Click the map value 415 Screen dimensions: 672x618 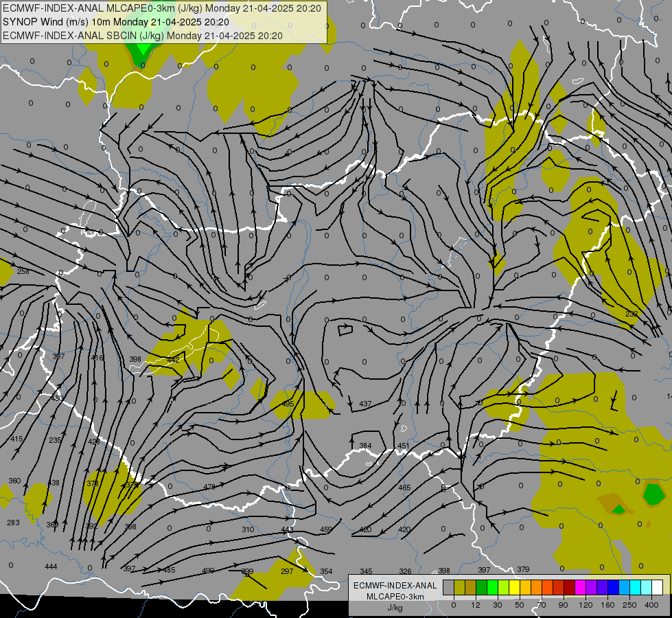[16, 439]
